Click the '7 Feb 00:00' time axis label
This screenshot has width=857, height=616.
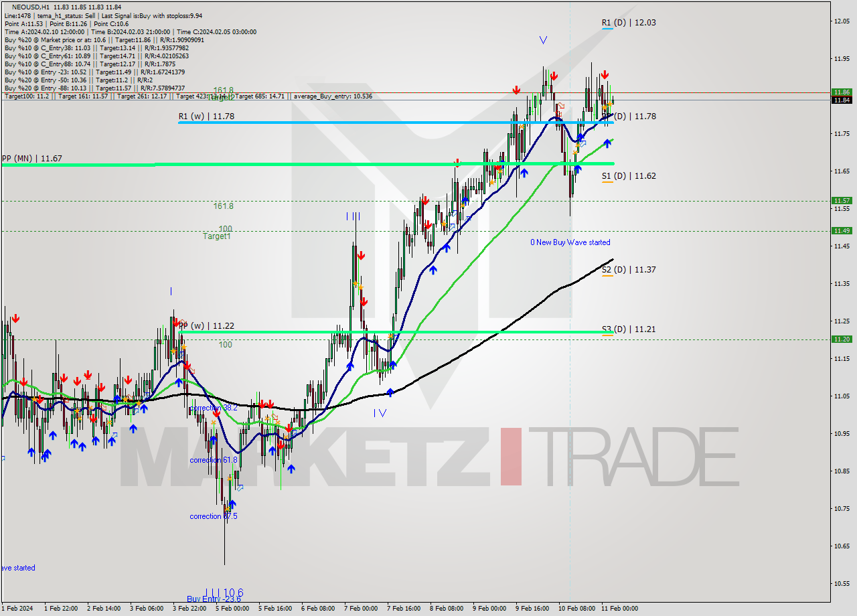click(361, 609)
